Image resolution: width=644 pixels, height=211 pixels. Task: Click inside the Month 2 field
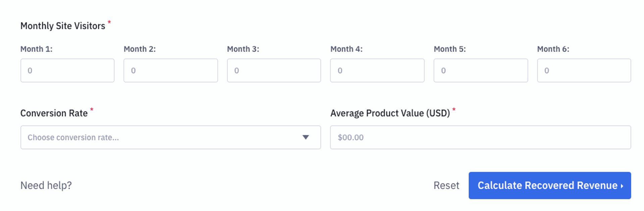170,70
